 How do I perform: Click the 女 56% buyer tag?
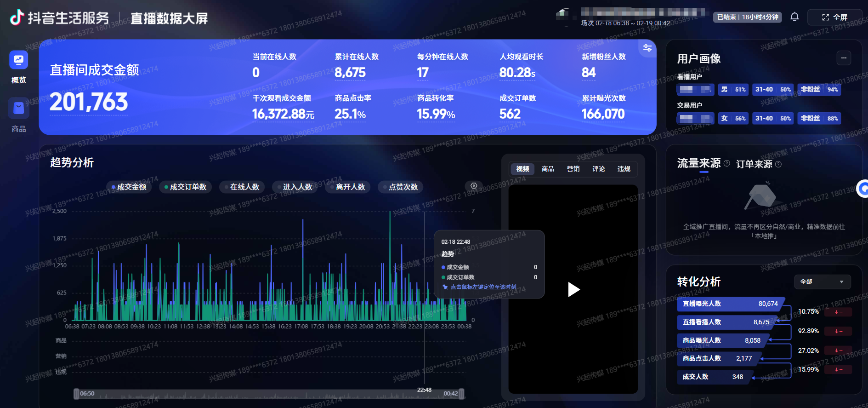click(733, 118)
